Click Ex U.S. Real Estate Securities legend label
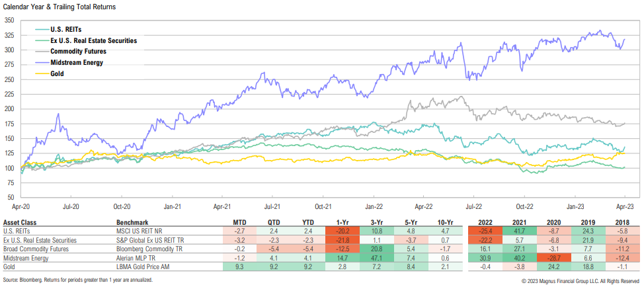Screen dimensions: 644x287 pyautogui.click(x=93, y=40)
